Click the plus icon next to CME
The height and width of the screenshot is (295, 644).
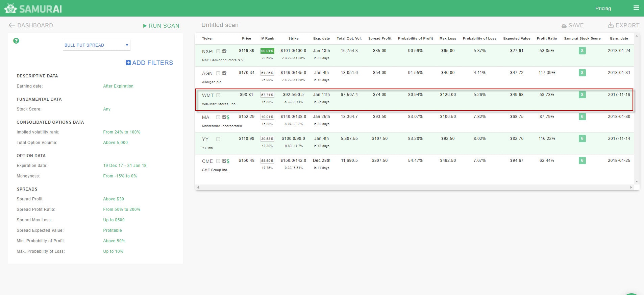pyautogui.click(x=218, y=161)
